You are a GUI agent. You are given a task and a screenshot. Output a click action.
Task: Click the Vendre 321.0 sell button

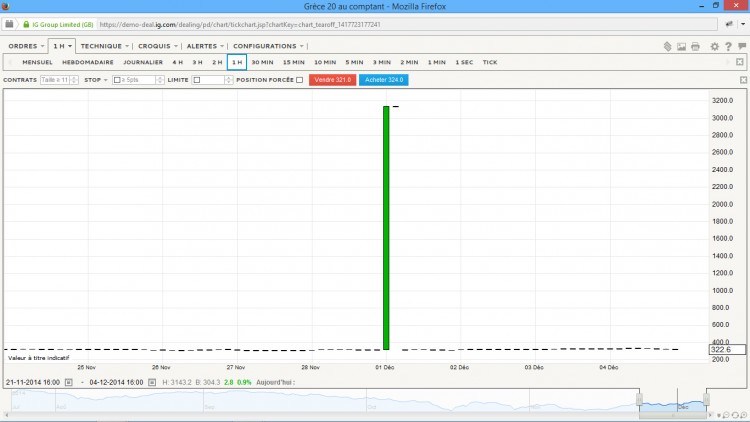[x=332, y=80]
